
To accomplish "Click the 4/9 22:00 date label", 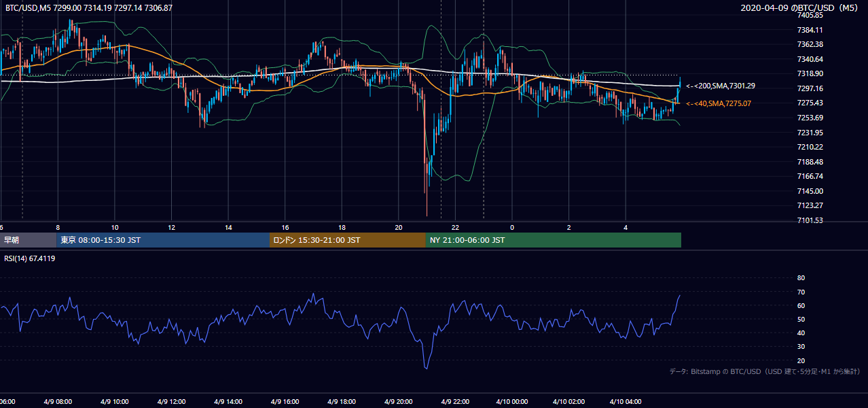I will coord(454,402).
